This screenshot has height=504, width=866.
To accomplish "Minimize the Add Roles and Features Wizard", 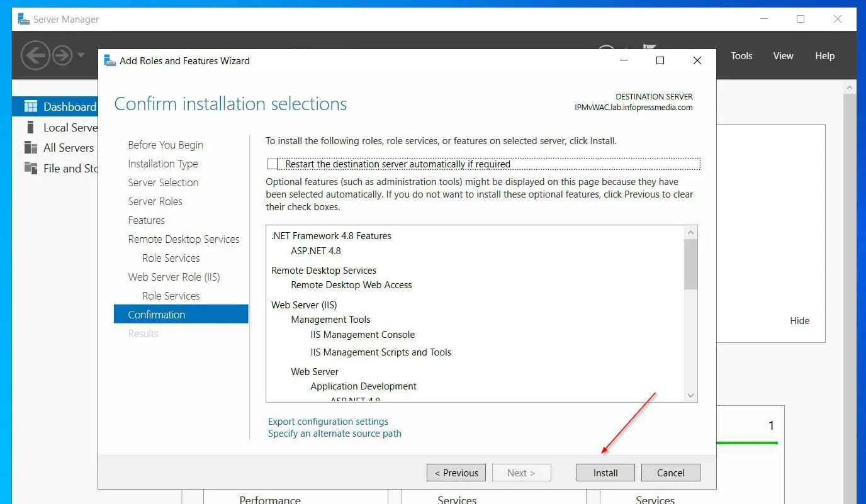I will coord(623,60).
